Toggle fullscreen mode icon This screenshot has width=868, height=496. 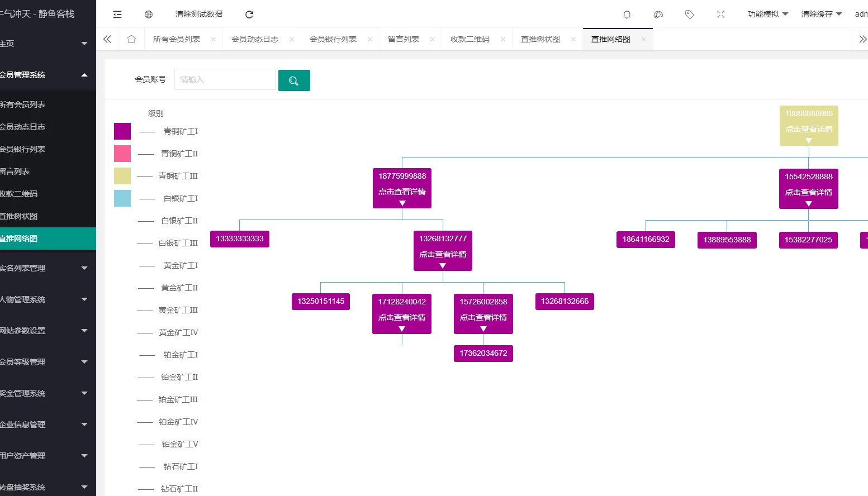coord(721,15)
